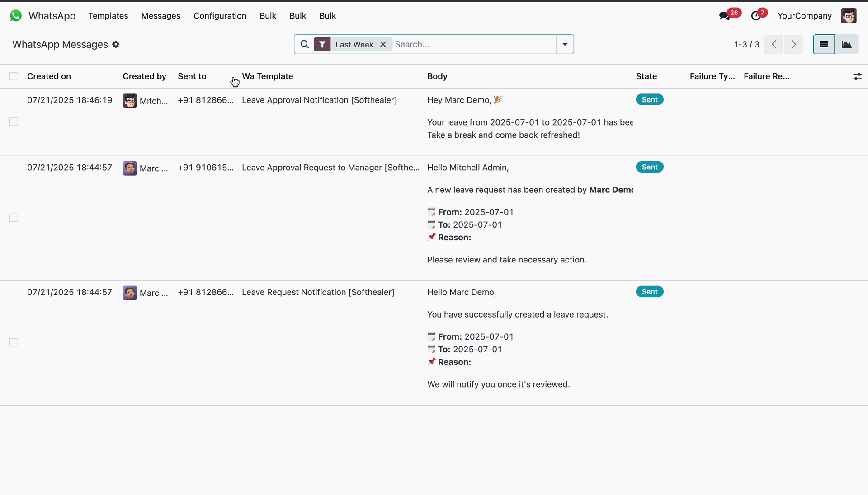Open the activities clock icon
The image size is (868, 495).
click(x=756, y=16)
